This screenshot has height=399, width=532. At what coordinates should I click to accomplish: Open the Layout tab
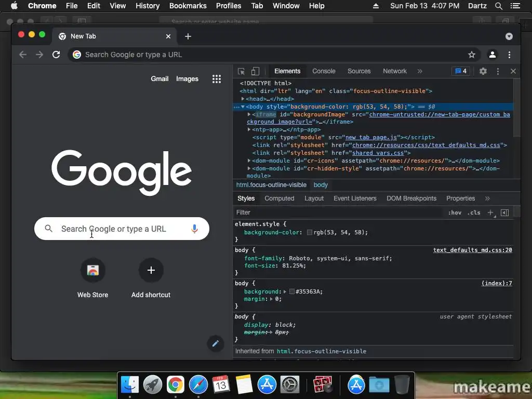coord(314,198)
